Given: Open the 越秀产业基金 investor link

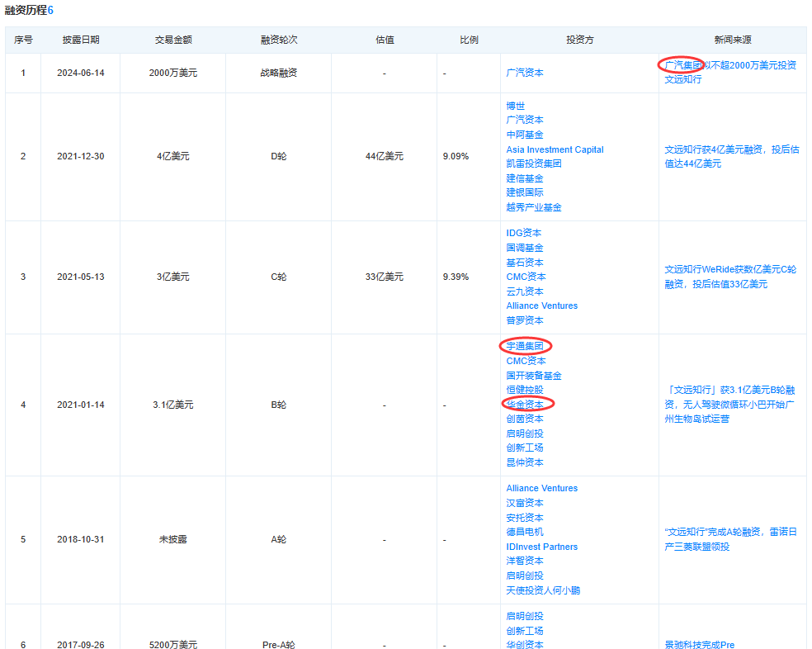Looking at the screenshot, I should [x=534, y=207].
